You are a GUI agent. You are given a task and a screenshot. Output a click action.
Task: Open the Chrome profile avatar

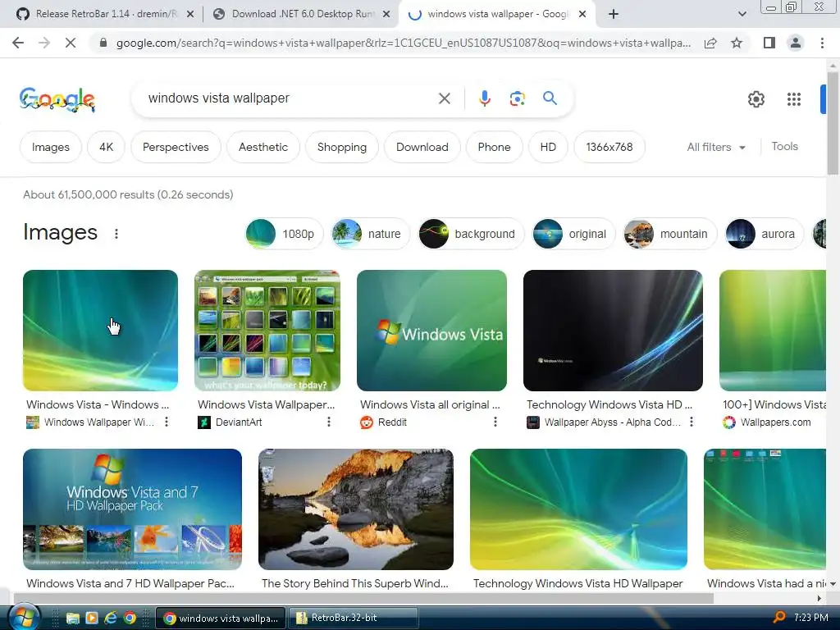pos(796,43)
